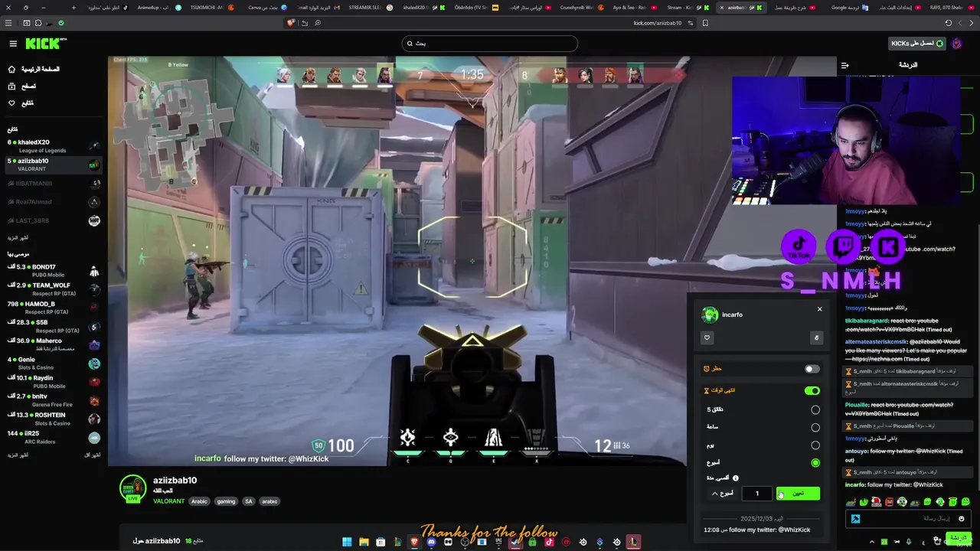Open S5B recommended channel

[52, 326]
